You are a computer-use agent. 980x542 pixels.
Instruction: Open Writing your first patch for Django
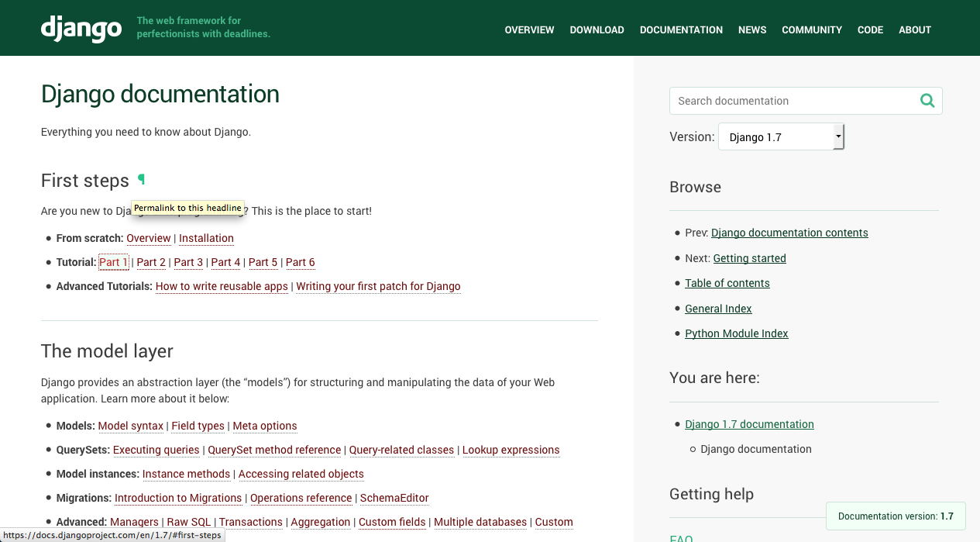pyautogui.click(x=378, y=286)
